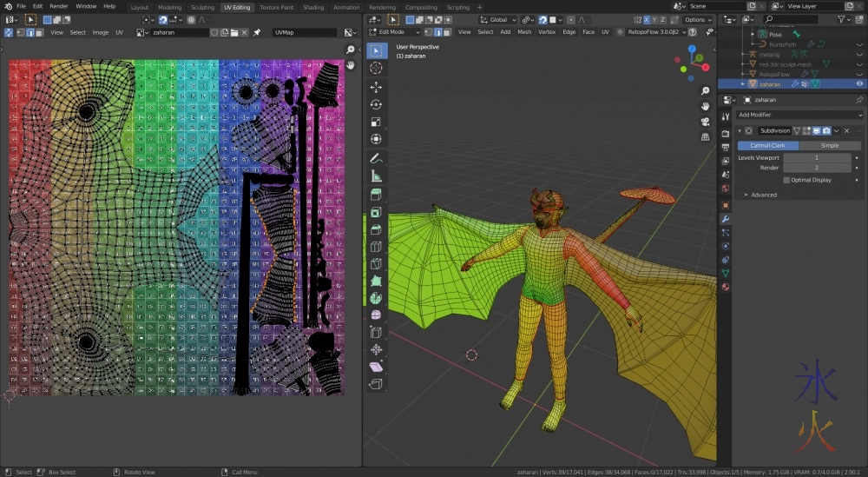Click the zoom magnifier in the UV editor
This screenshot has height=477, width=868.
coord(351,50)
